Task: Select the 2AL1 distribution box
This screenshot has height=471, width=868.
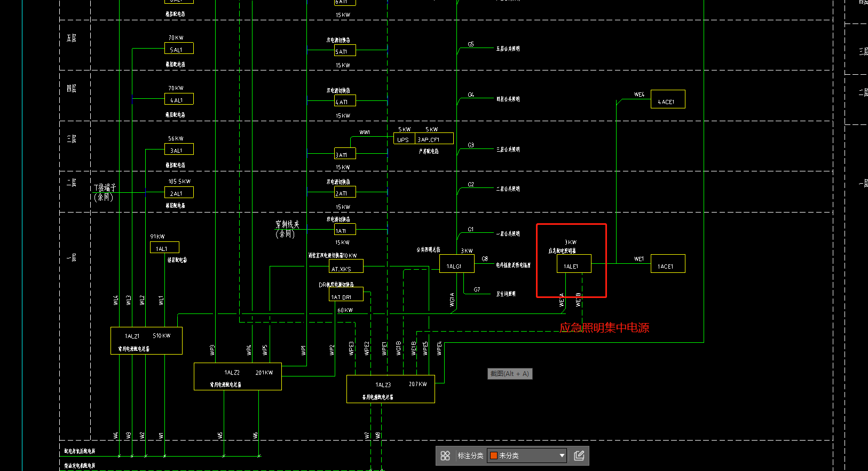Action: tap(179, 193)
